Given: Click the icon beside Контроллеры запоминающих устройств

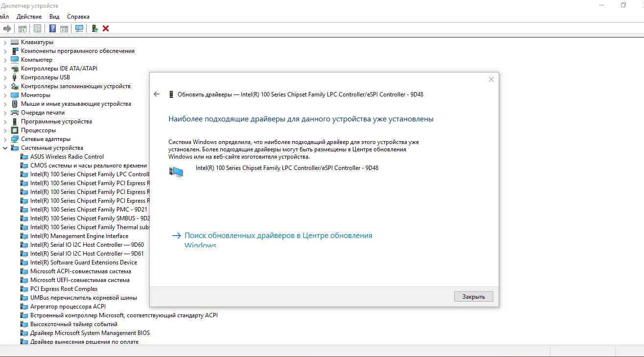Looking at the screenshot, I should 15,86.
